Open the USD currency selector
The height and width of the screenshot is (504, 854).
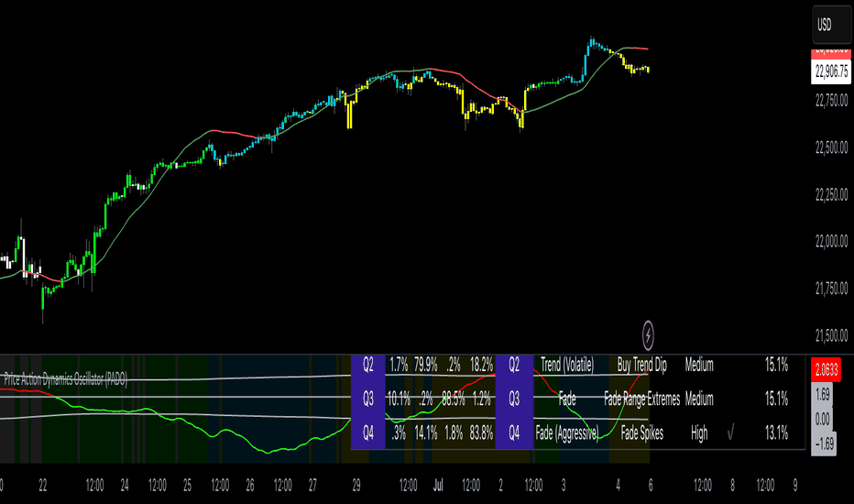pyautogui.click(x=831, y=25)
